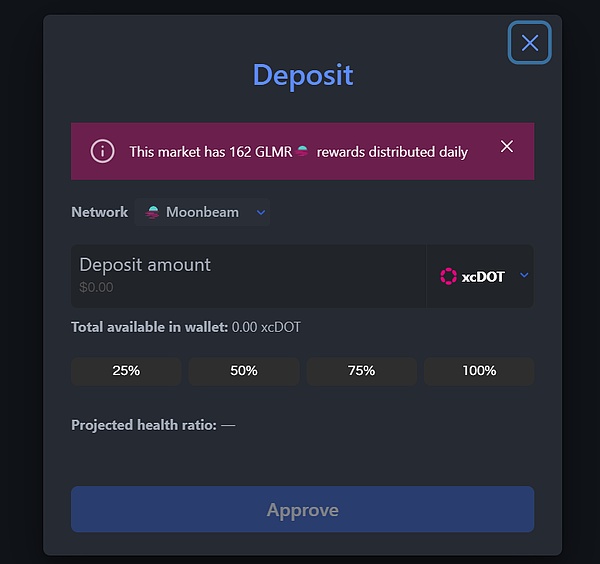Click the xcDOT token label
Image resolution: width=600 pixels, height=564 pixels.
483,276
